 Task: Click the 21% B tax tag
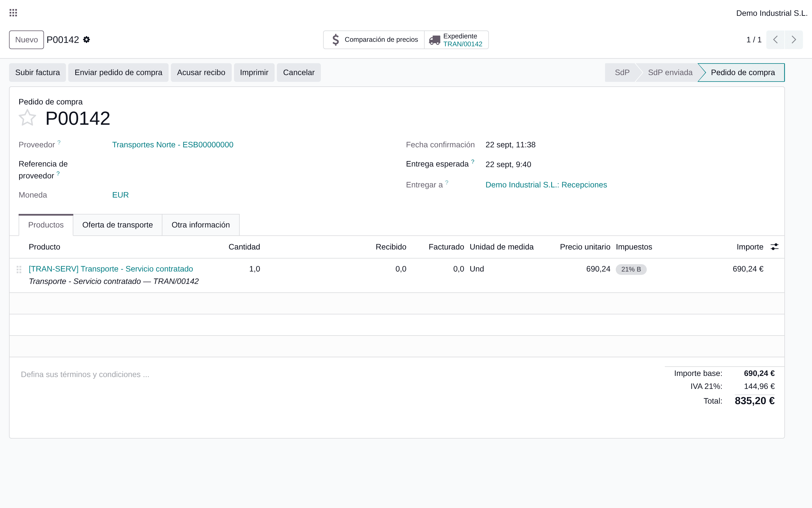click(631, 269)
